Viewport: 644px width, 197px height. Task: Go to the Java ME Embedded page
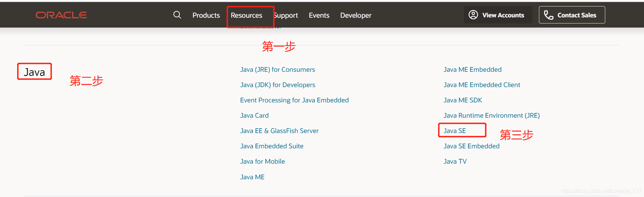click(x=473, y=69)
